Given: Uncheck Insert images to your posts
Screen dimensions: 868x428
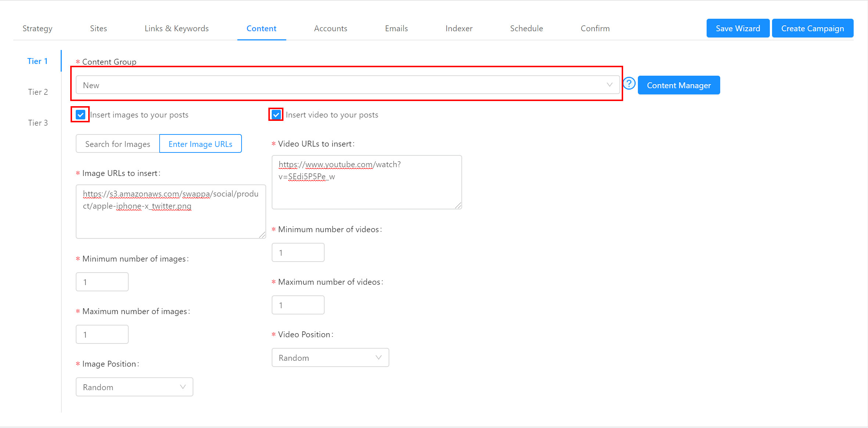Looking at the screenshot, I should 81,115.
